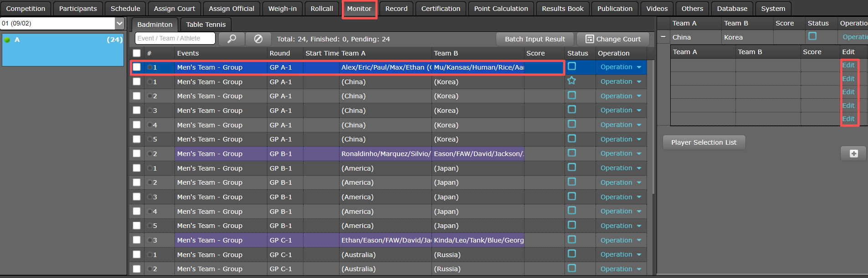Click status icon in the Ethan/Eason GP C-1 row

click(572, 239)
